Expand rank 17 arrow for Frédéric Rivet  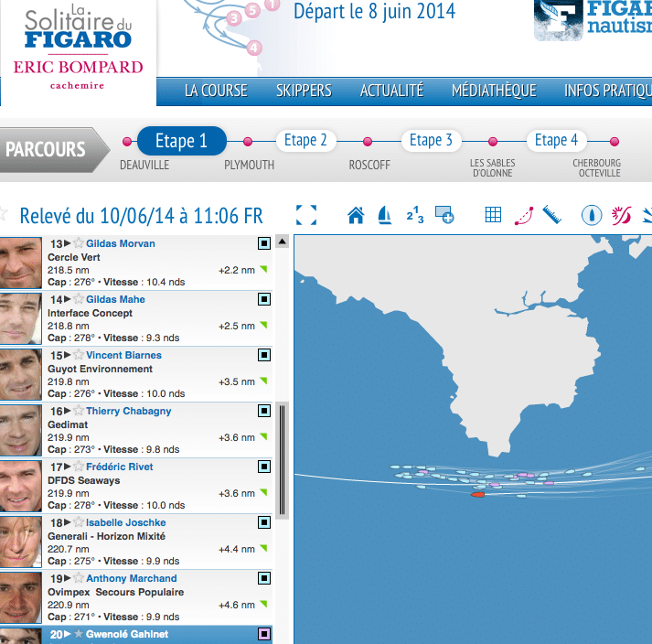click(68, 467)
